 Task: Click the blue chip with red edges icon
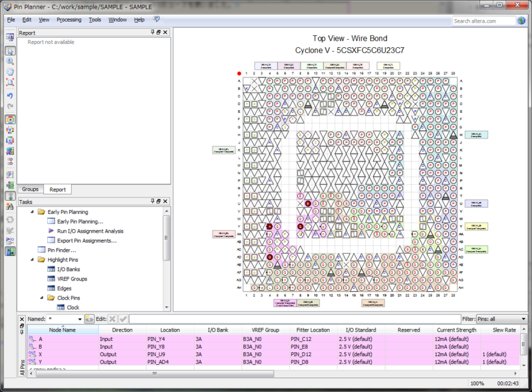click(10, 140)
